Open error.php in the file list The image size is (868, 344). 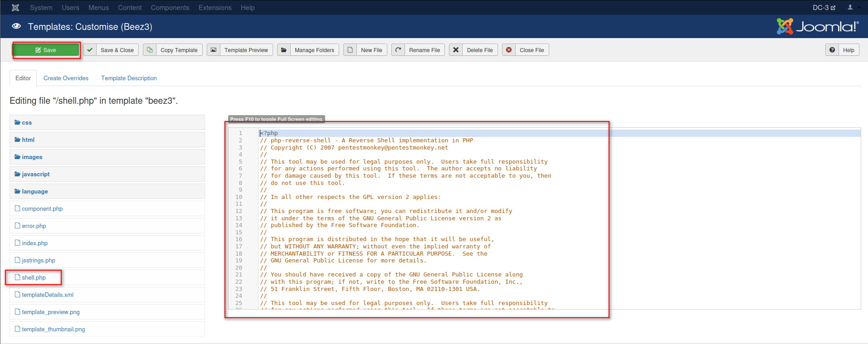tap(34, 226)
